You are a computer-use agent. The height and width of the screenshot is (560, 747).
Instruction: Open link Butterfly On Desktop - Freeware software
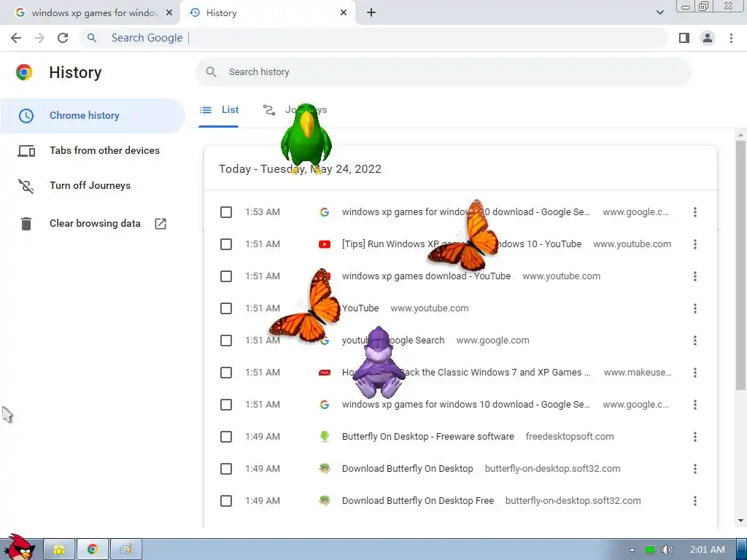click(427, 437)
